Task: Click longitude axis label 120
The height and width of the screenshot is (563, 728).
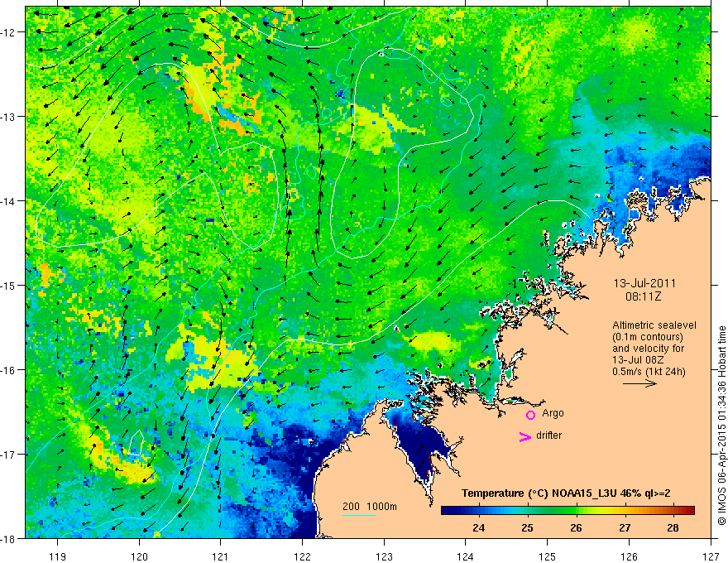Action: point(139,556)
